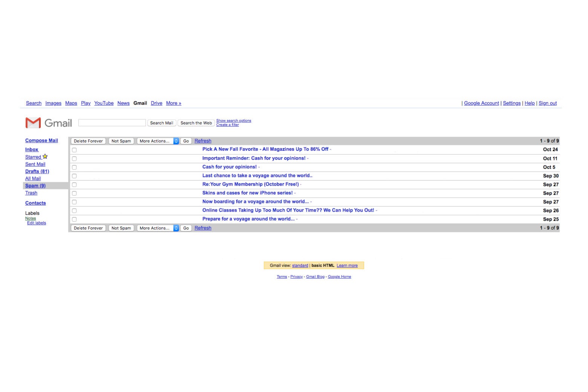Open Help link in header
Image resolution: width=588 pixels, height=392 pixels.
[x=530, y=103]
